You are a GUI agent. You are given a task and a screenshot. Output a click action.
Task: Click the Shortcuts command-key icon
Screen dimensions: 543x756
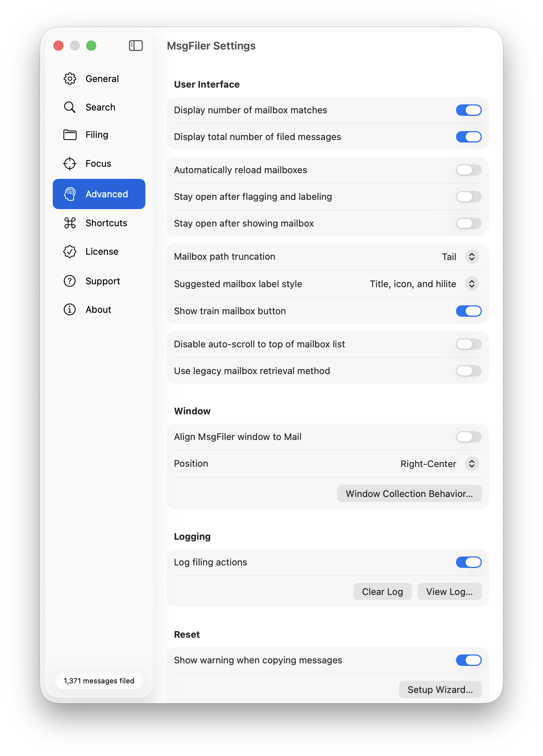pyautogui.click(x=70, y=223)
